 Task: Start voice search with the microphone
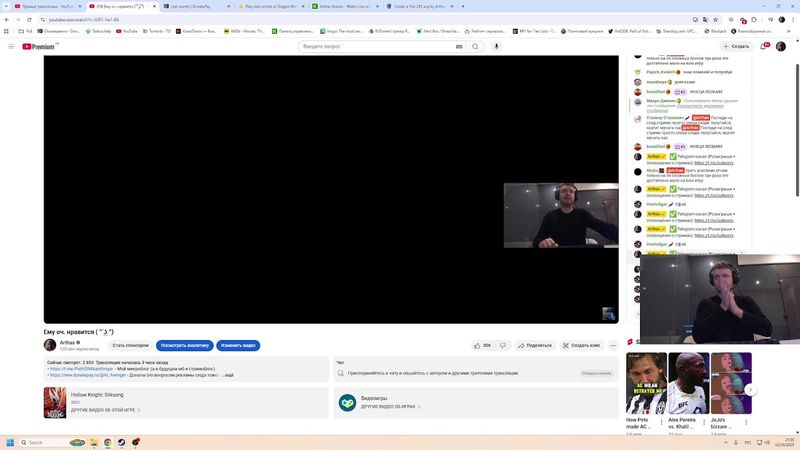[496, 46]
